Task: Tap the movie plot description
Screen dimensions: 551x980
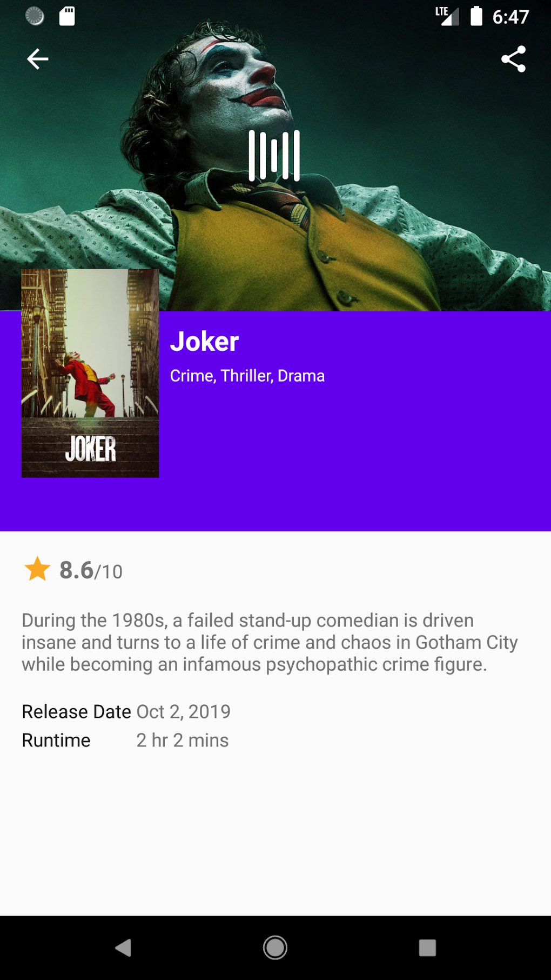Action: 270,642
